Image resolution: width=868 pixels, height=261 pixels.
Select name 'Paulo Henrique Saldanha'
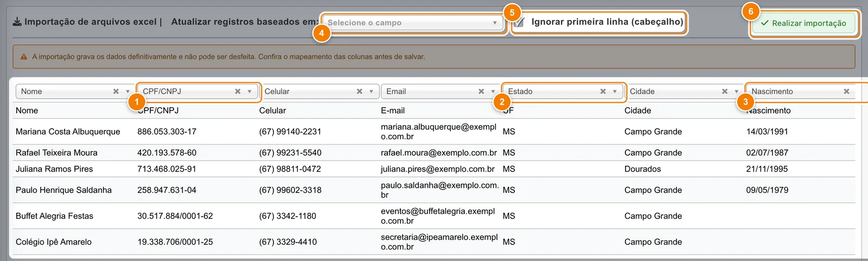coord(63,190)
